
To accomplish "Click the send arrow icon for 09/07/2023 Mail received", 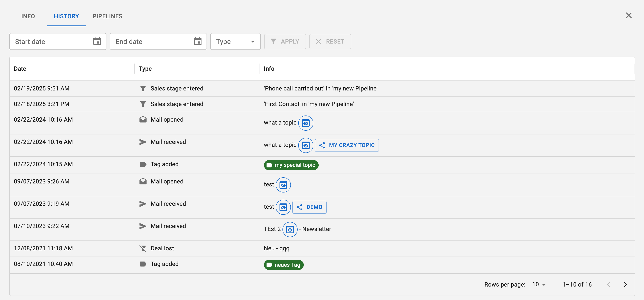I will (143, 204).
